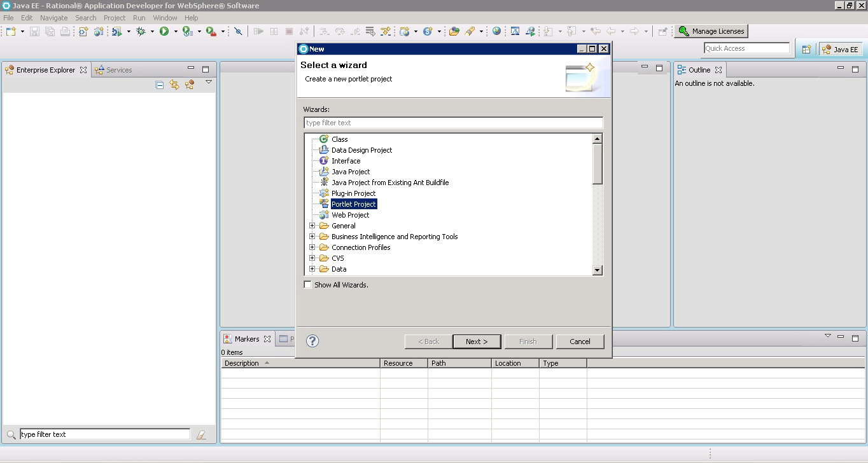Open the Navigate menu
Image resolution: width=868 pixels, height=463 pixels.
pyautogui.click(x=53, y=18)
